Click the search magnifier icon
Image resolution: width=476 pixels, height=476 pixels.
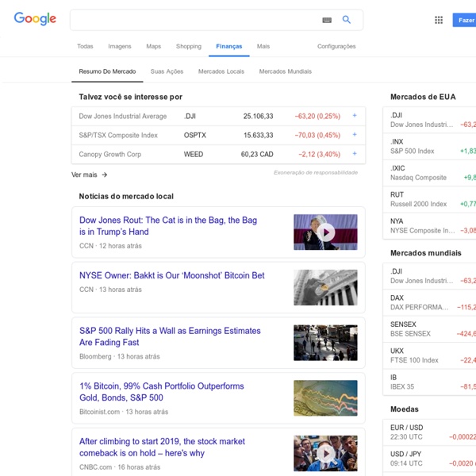coord(347,20)
